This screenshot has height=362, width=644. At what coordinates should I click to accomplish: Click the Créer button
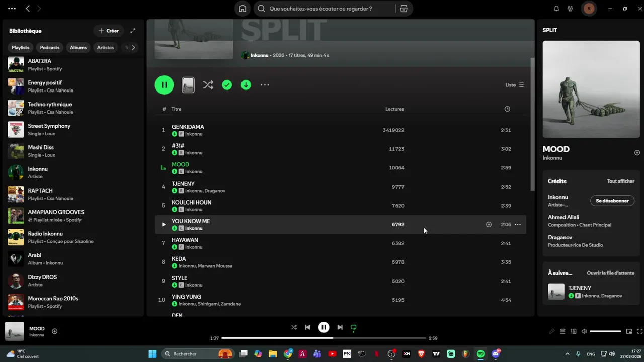click(109, 31)
